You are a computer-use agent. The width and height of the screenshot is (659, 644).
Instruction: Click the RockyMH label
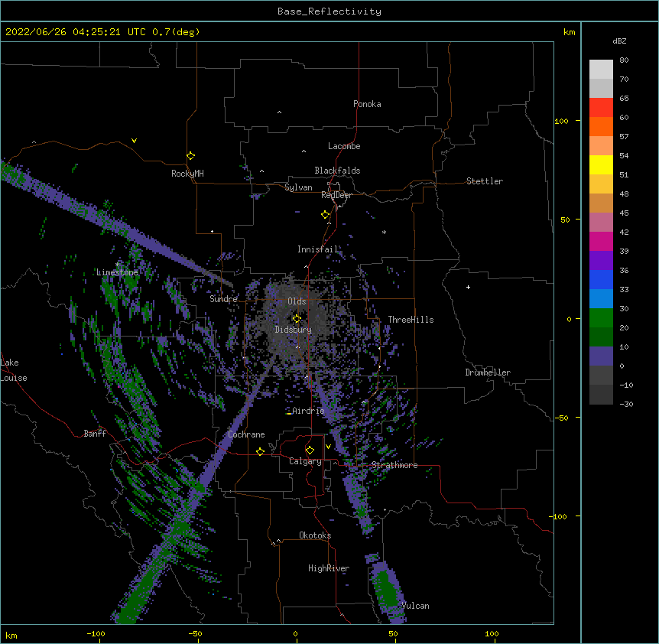pyautogui.click(x=187, y=174)
